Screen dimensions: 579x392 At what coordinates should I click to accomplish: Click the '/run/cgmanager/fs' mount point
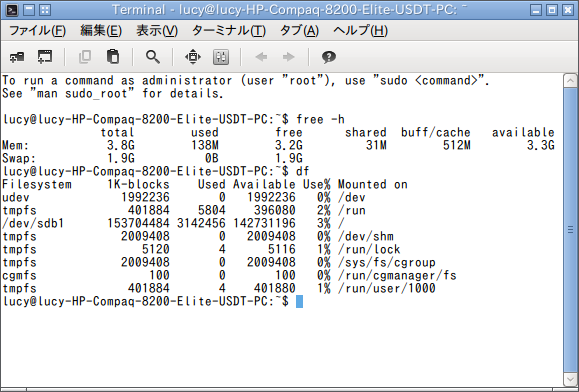point(397,275)
